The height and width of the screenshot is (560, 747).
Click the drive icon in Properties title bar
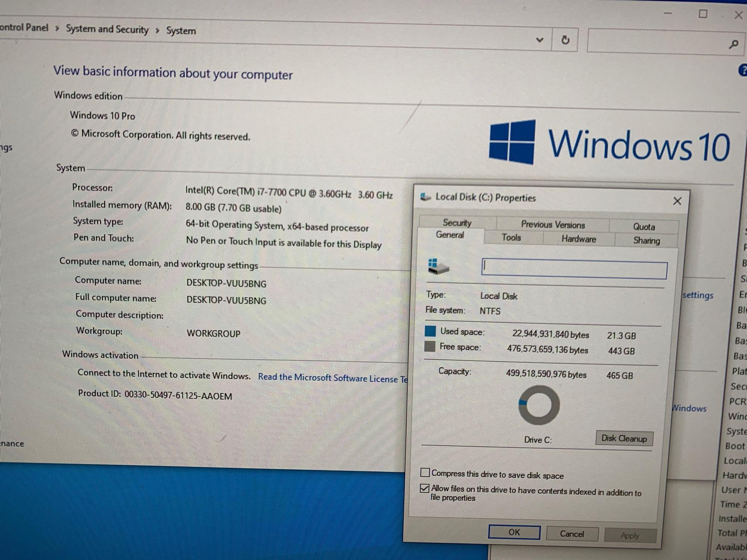[x=425, y=197]
